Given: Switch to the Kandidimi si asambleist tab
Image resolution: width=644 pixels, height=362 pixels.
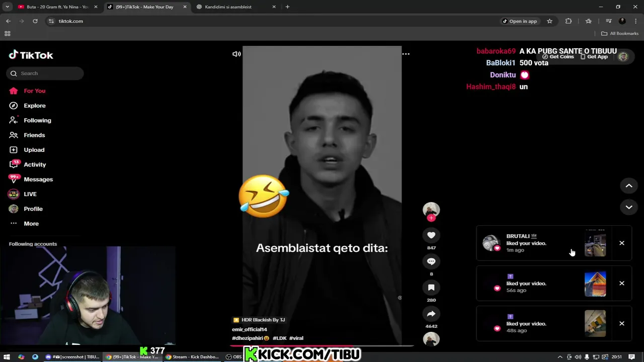Looking at the screenshot, I should tap(228, 7).
